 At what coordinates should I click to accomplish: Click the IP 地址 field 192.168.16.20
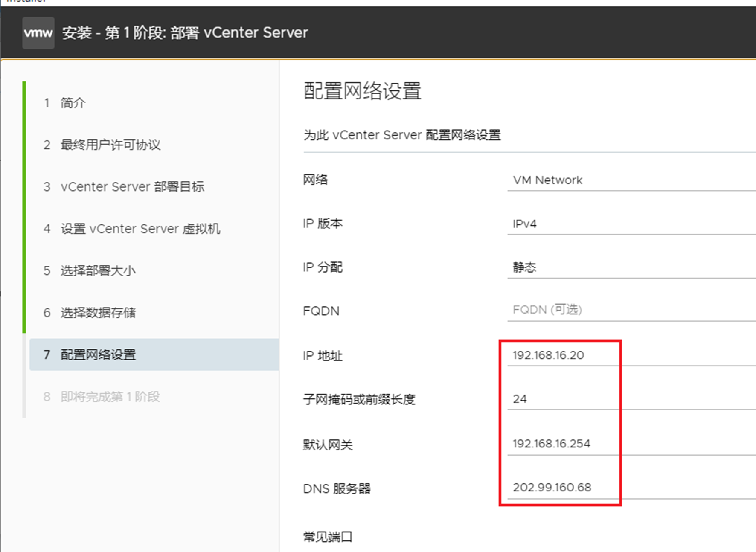631,355
